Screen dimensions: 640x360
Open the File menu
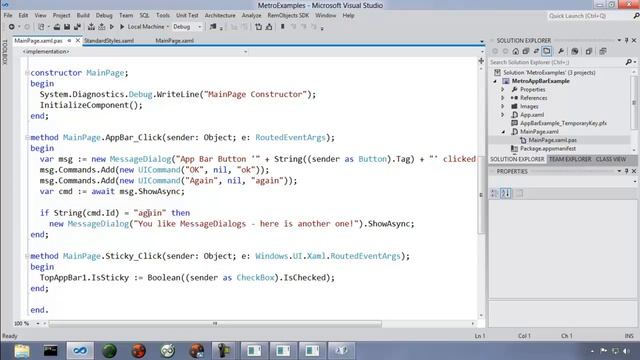[8, 16]
